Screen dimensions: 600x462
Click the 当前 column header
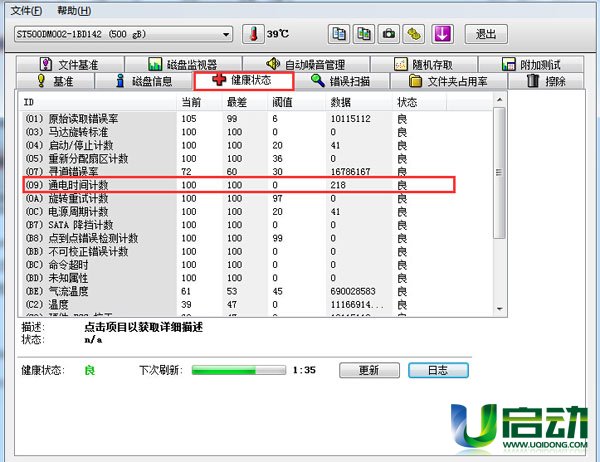coord(199,102)
